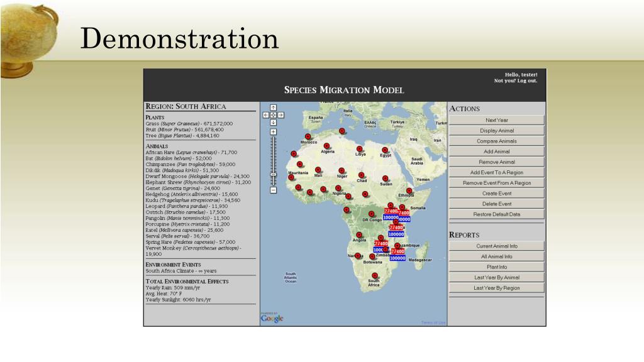Select the African Hare entry in Animals
Image resolution: width=644 pixels, height=362 pixels.
(x=191, y=152)
